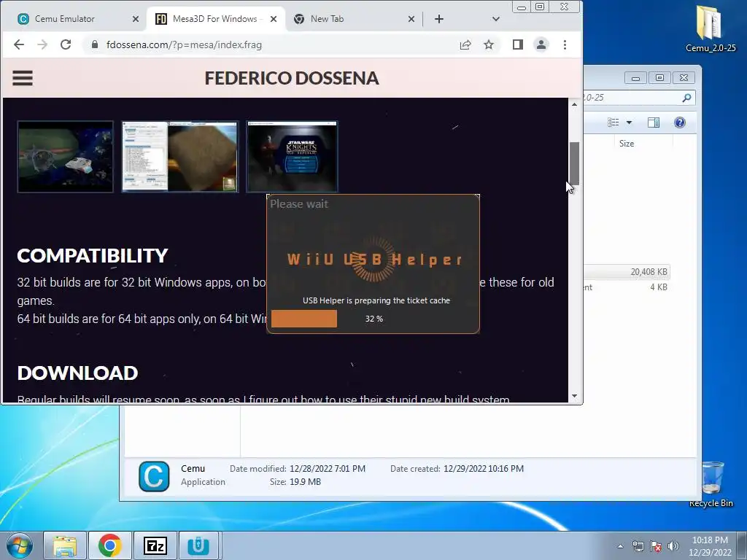Open Chrome side panel icon
747x560 pixels.
518,44
